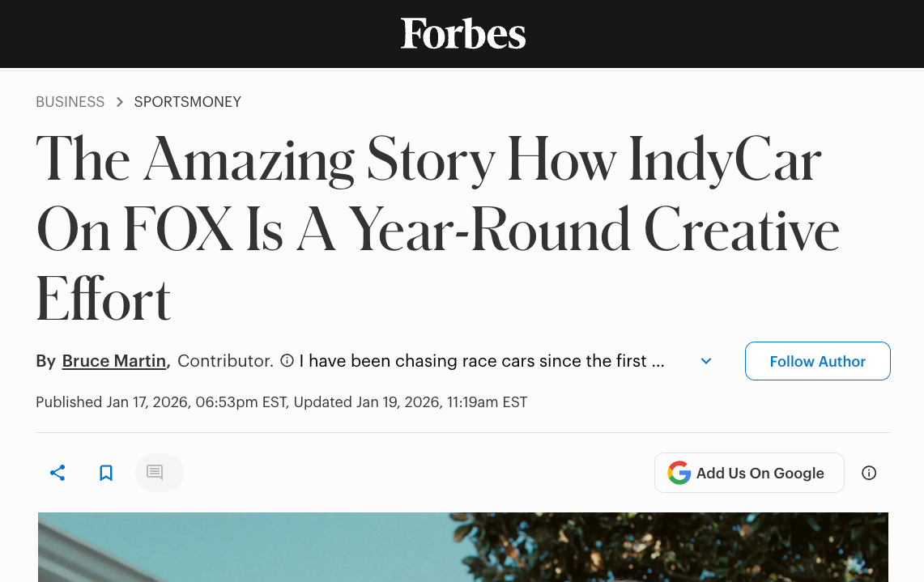Click the IndyCar On FOX article headline
The width and height of the screenshot is (924, 582).
point(437,228)
